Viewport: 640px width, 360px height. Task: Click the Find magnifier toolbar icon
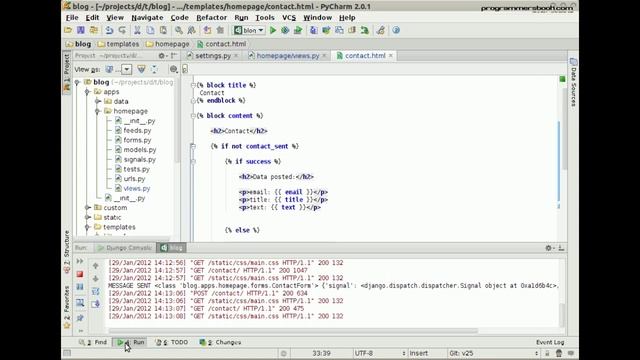click(x=179, y=30)
